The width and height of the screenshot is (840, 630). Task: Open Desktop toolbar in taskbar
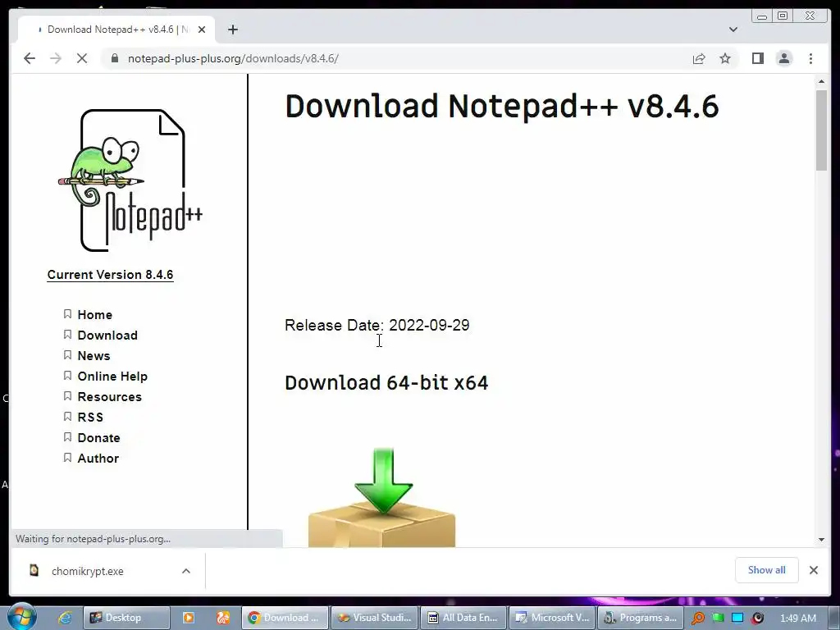[126, 618]
